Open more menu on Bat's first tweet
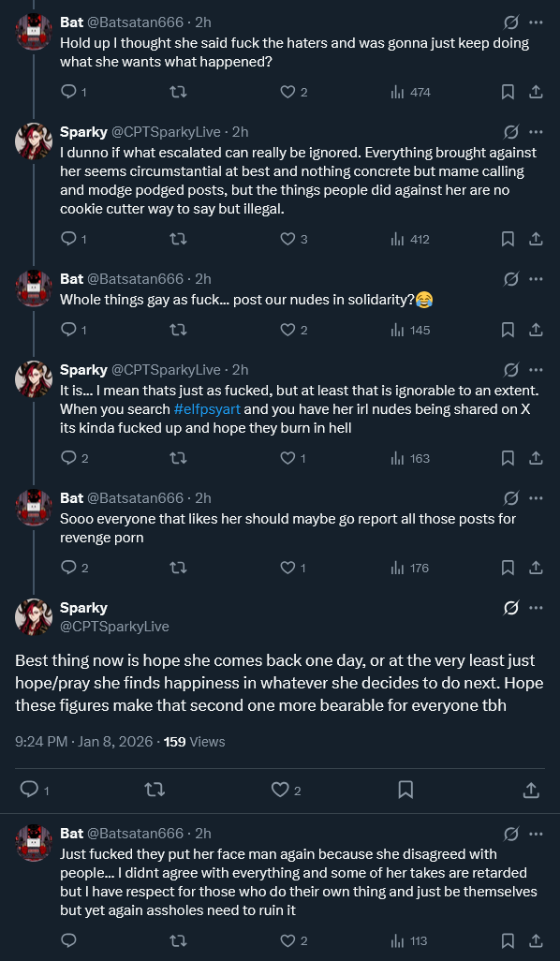The height and width of the screenshot is (961, 560). tap(536, 22)
